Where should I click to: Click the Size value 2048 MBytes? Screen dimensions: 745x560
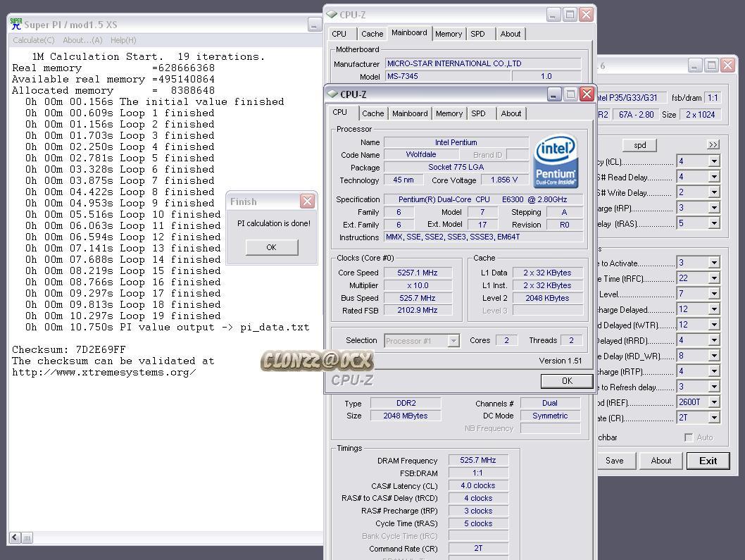[x=406, y=416]
